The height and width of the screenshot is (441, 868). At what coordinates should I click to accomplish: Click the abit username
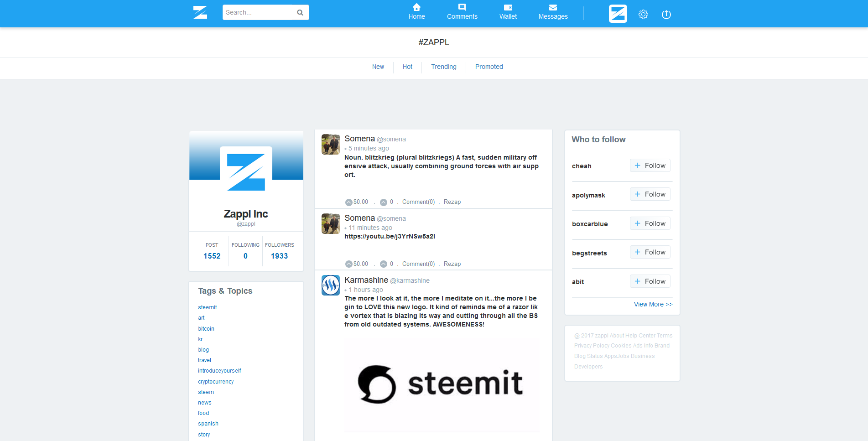pyautogui.click(x=578, y=282)
